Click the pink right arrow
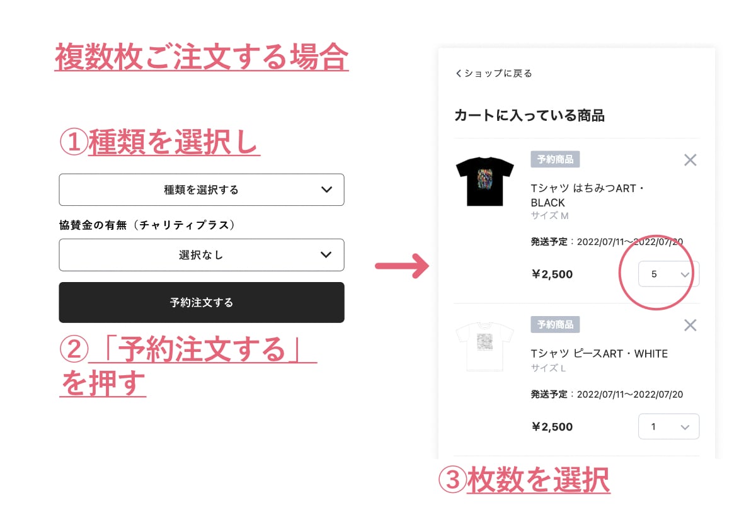Viewport: 756px width, 532px height. 402,266
